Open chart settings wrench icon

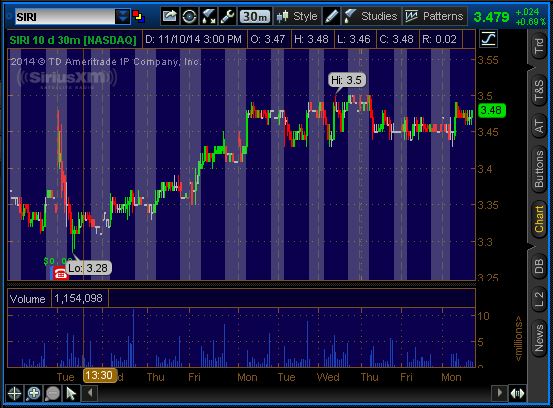coord(227,17)
